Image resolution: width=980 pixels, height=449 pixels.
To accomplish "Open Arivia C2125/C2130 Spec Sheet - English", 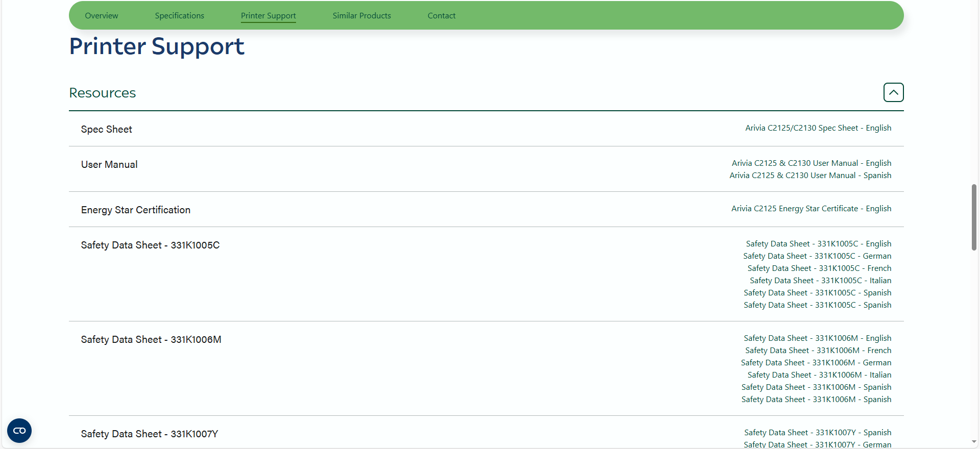I will pos(818,128).
